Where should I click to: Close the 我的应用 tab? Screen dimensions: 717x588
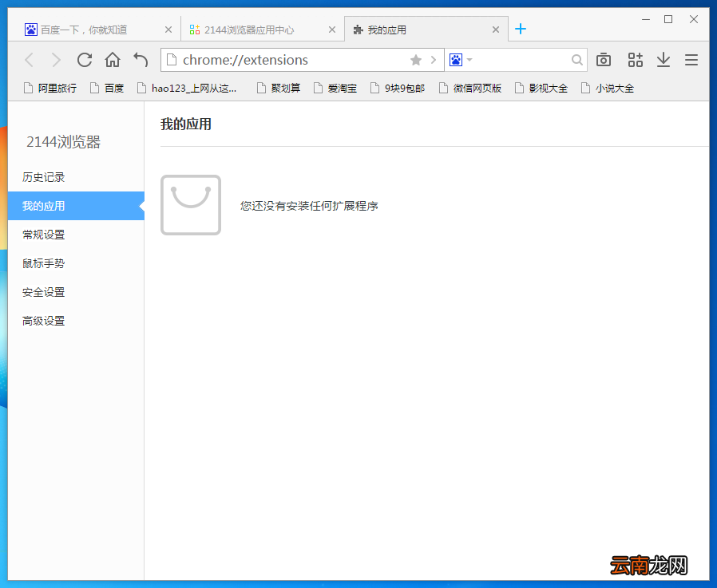(496, 30)
